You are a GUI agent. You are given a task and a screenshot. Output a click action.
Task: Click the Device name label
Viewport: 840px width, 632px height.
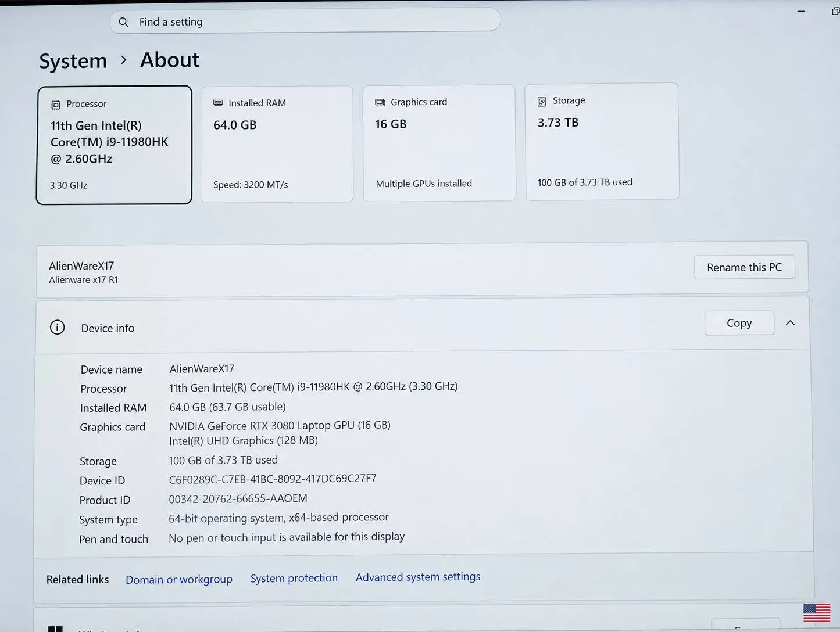coord(112,369)
